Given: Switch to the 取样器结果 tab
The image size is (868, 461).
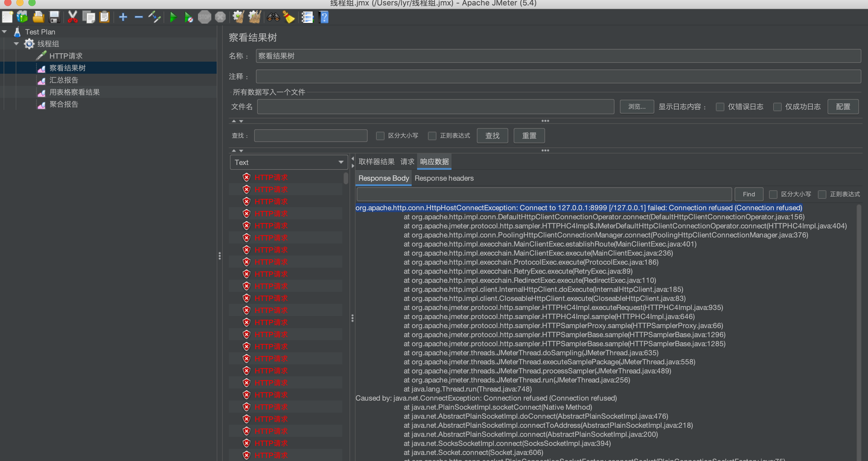Looking at the screenshot, I should coord(376,162).
